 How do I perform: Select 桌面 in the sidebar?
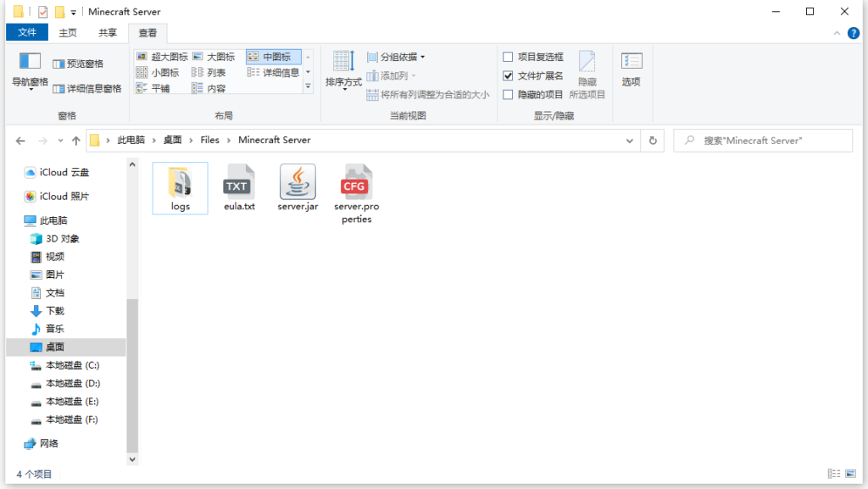click(x=66, y=347)
